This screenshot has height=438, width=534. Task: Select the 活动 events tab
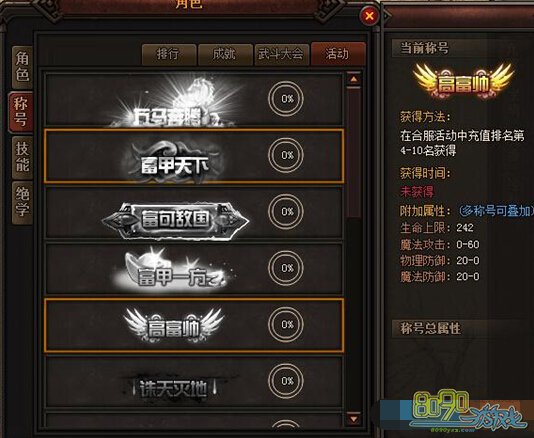click(338, 54)
